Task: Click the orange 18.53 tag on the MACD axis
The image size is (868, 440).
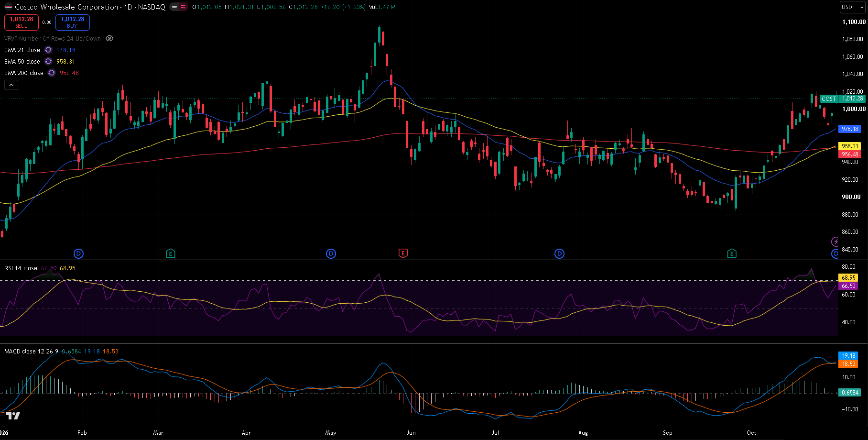Action: tap(848, 363)
